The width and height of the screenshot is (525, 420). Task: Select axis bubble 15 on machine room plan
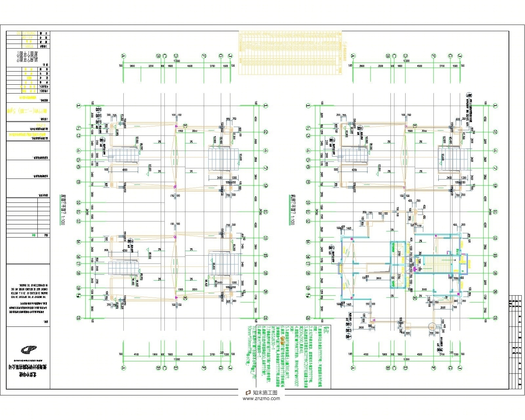495,256
